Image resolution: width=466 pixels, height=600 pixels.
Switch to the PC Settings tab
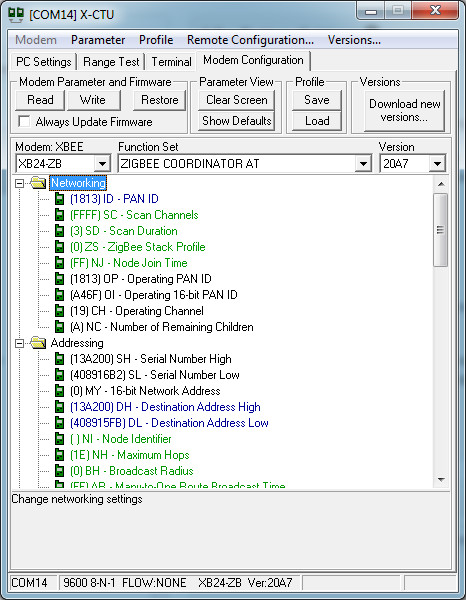[x=44, y=62]
